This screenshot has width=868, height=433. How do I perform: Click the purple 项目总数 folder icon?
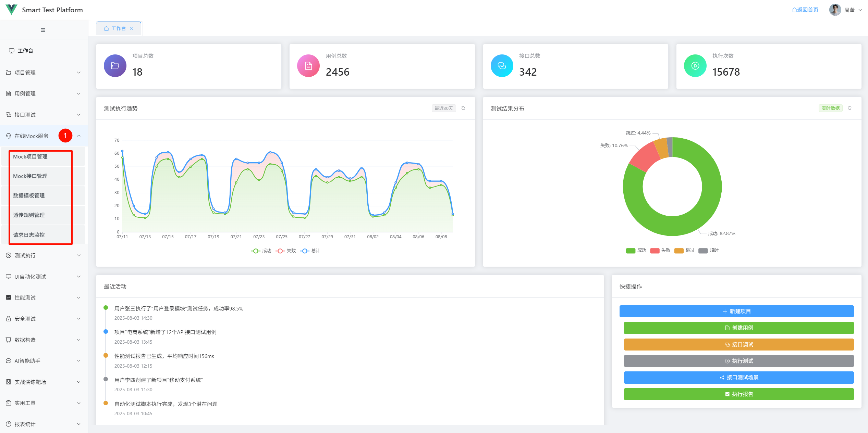[x=115, y=66]
